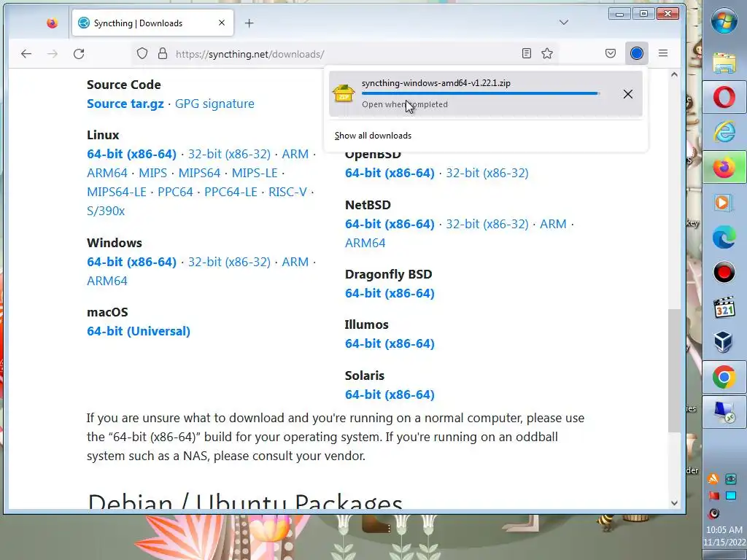Download Illumos 64-bit (x86-64) build
Screen dimensions: 747x560
pos(390,344)
